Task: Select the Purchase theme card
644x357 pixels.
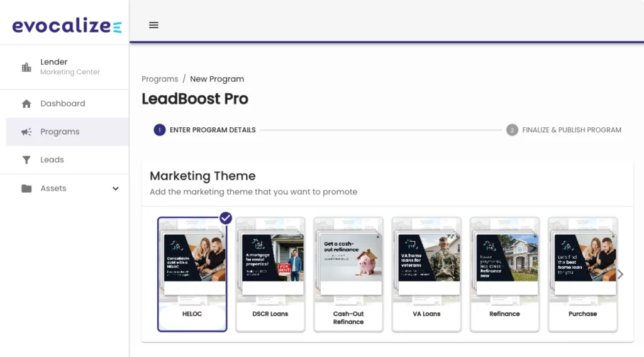Action: tap(582, 275)
